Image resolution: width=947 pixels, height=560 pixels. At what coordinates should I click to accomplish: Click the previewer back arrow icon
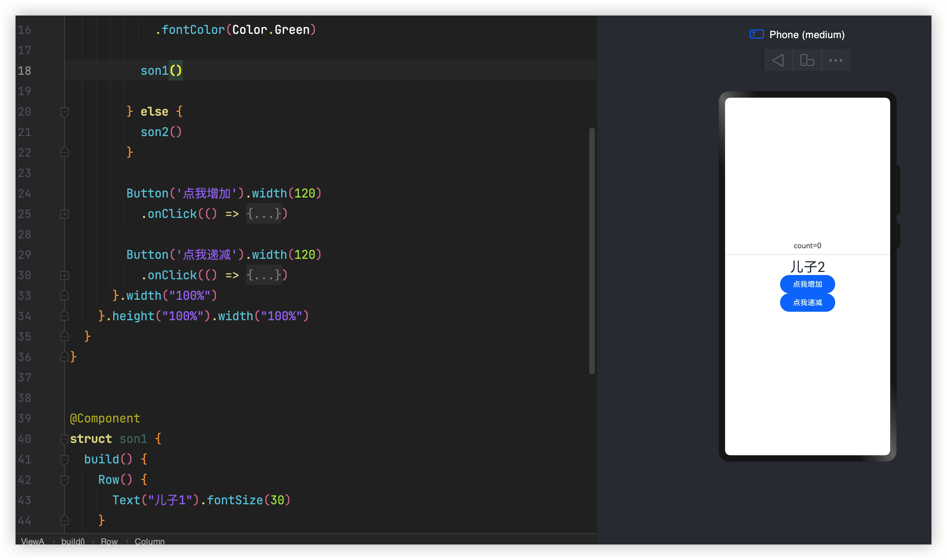pyautogui.click(x=778, y=60)
